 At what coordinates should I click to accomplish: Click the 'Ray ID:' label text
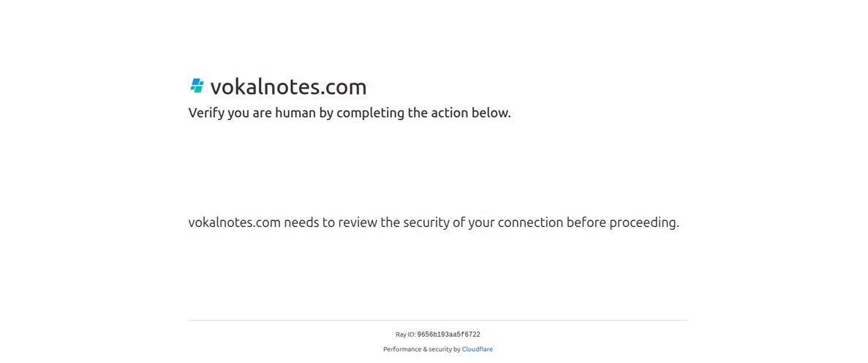point(405,334)
